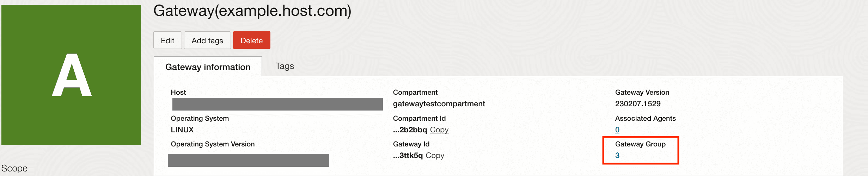Click the redacted Operating System Version bar
The image size is (868, 176).
(x=248, y=160)
